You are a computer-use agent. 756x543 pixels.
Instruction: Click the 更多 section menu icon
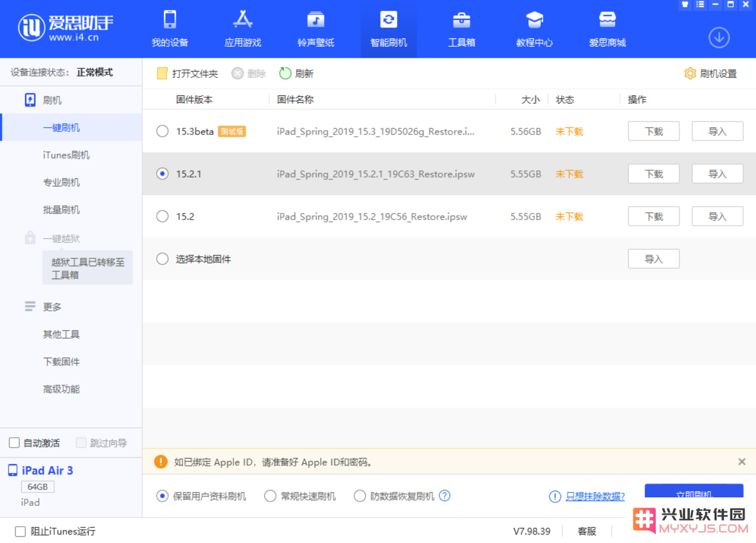pos(30,306)
